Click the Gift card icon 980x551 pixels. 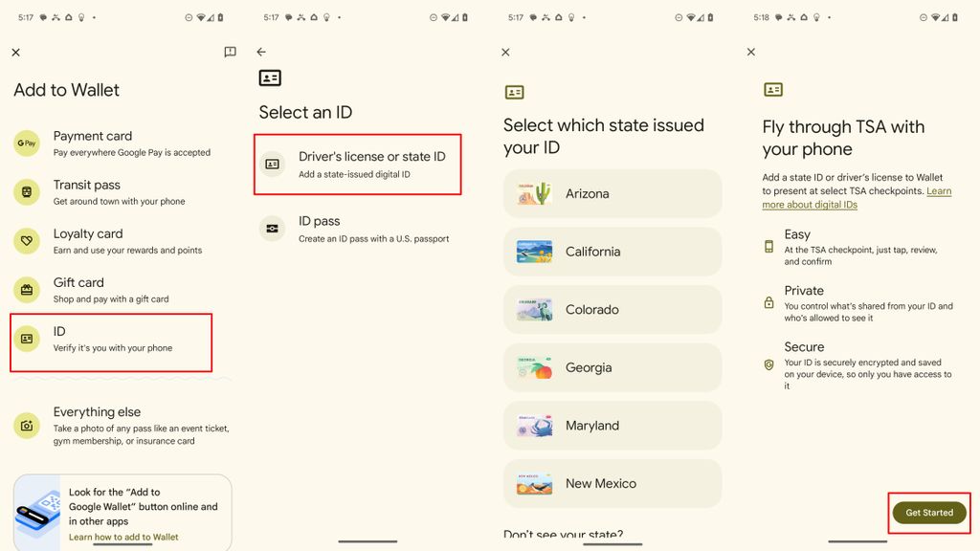26,289
